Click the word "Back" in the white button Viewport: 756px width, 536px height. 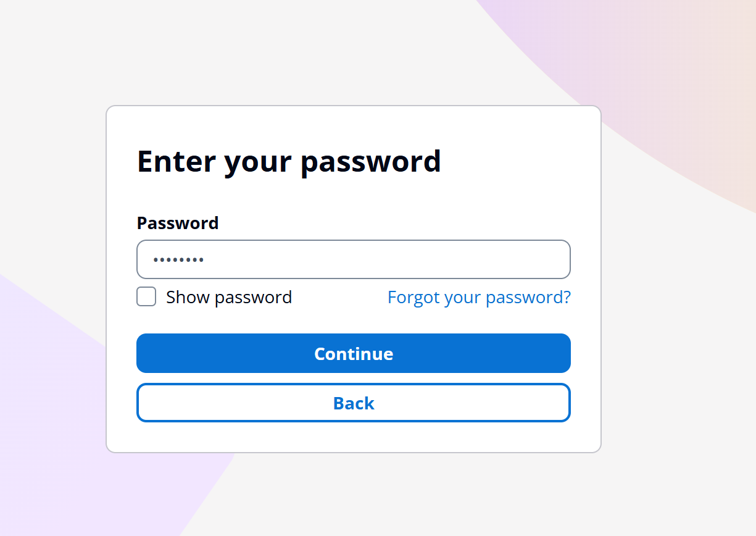point(354,403)
